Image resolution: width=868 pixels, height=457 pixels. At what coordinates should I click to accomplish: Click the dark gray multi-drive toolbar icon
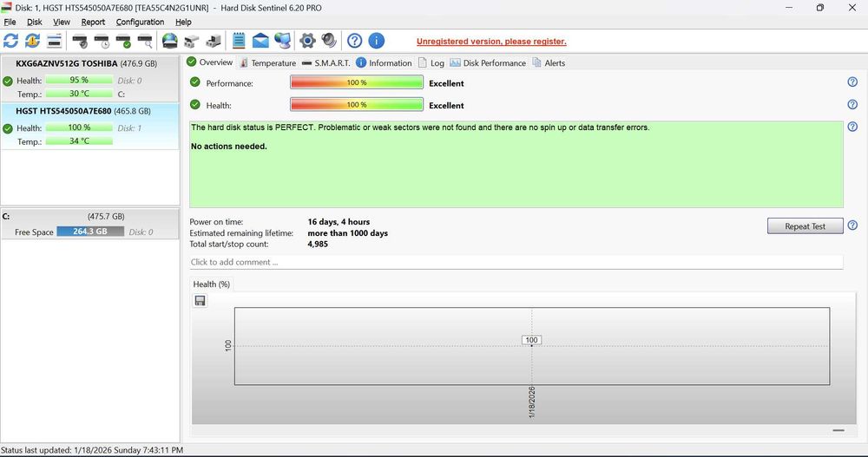214,41
